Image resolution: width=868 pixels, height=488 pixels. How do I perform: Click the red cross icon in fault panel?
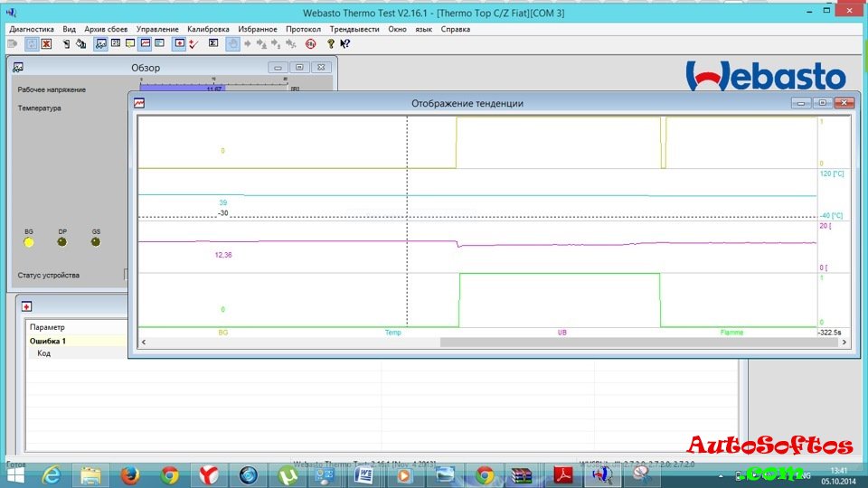pos(26,306)
